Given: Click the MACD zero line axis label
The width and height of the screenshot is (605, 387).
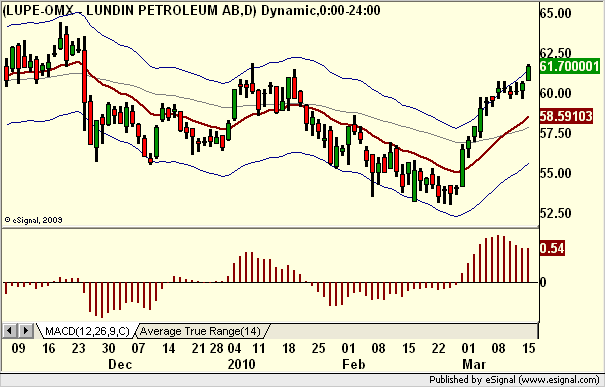Looking at the screenshot, I should coord(543,282).
